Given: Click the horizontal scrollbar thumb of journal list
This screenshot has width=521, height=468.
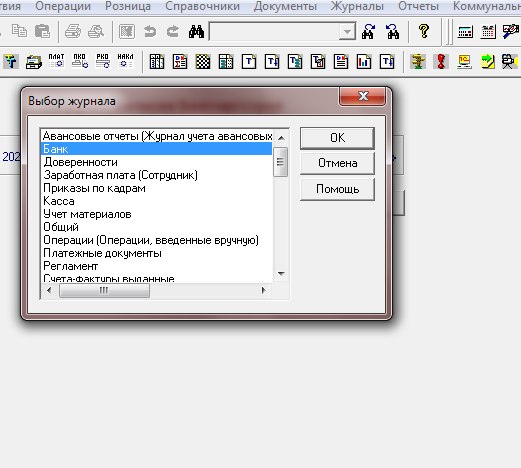Looking at the screenshot, I should 104,290.
